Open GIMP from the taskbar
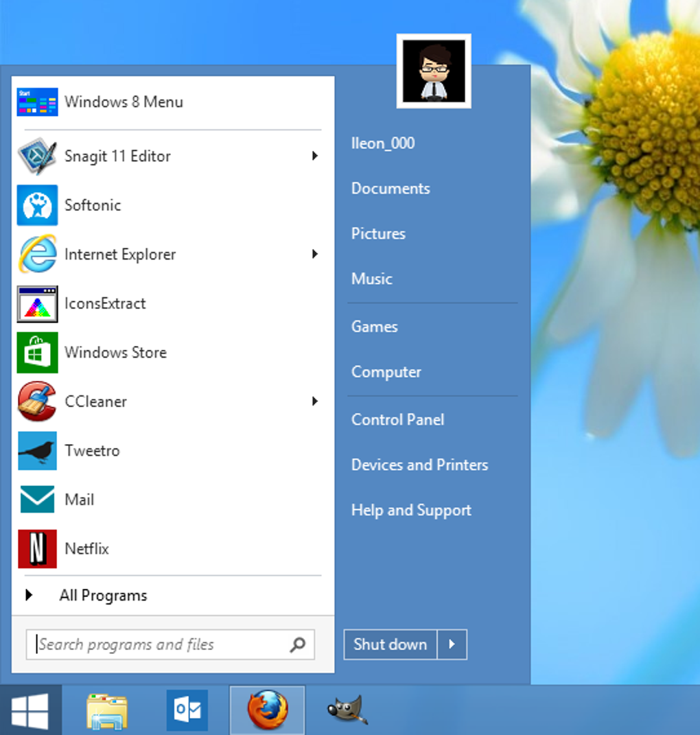The width and height of the screenshot is (700, 735). 347,710
